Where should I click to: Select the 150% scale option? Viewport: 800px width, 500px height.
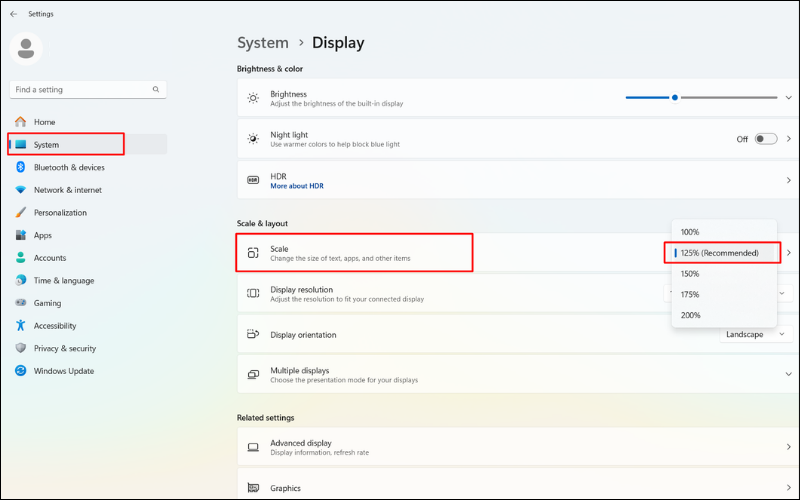click(x=690, y=273)
